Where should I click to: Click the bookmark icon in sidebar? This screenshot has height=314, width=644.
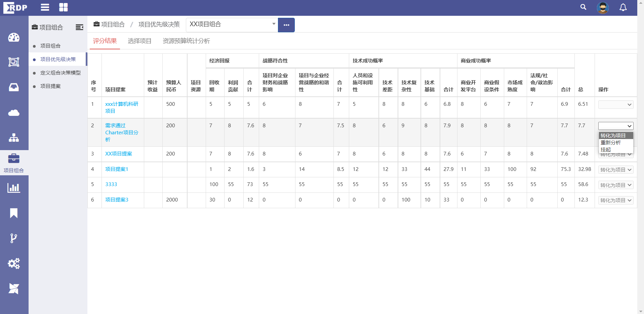click(14, 213)
